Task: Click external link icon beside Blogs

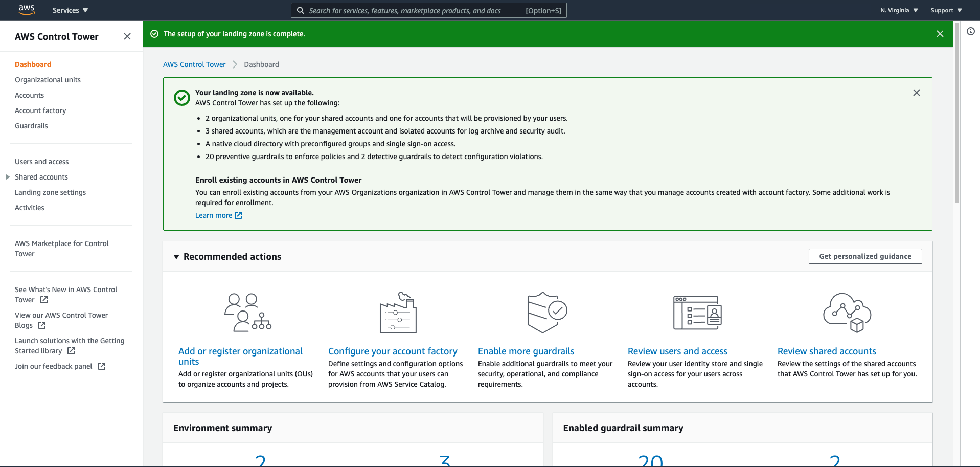Action: (x=42, y=325)
